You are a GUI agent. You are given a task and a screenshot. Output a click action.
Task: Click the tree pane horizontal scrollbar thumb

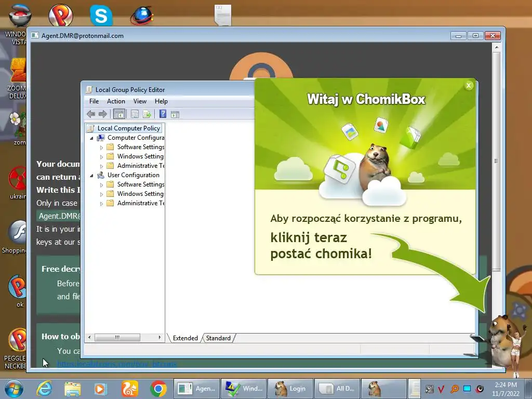(x=117, y=337)
